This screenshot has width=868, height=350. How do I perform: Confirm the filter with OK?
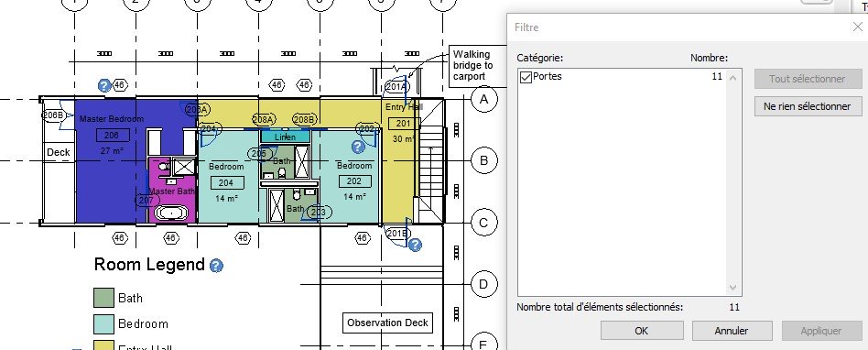642,331
